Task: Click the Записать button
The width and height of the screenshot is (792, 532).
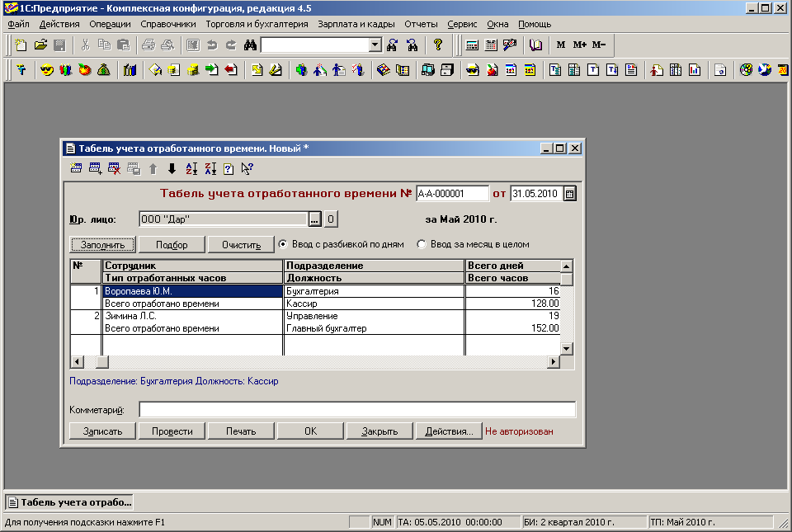Action: tap(102, 431)
